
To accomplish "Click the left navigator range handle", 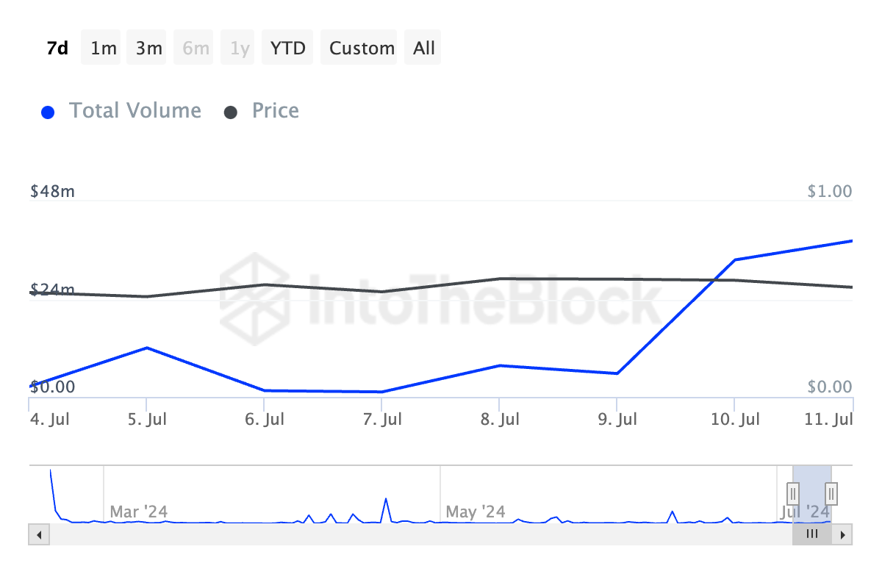I will [793, 492].
